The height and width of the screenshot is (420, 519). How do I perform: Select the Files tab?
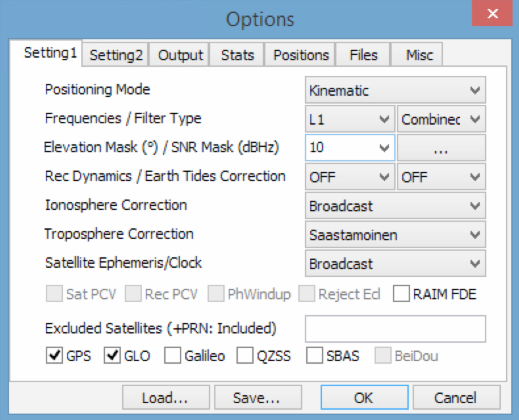click(363, 55)
